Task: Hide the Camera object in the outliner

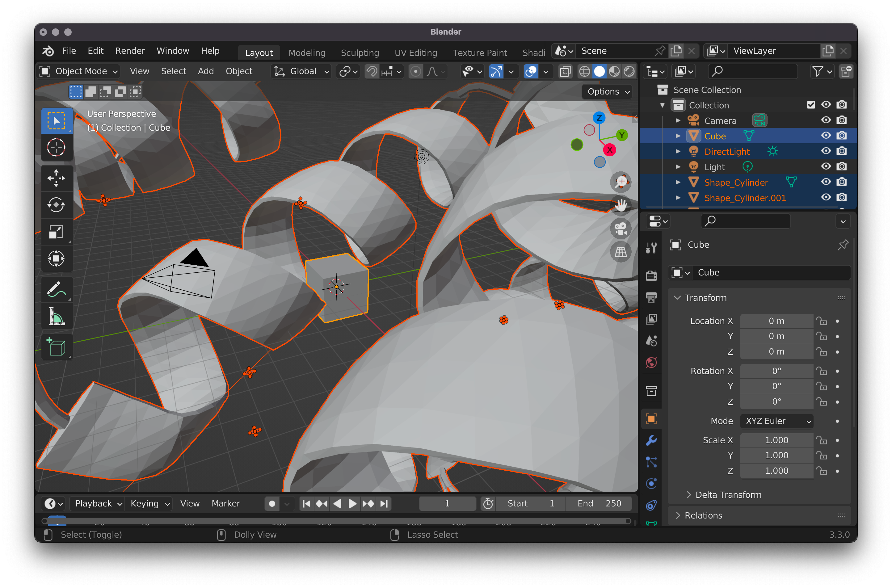Action: (826, 120)
